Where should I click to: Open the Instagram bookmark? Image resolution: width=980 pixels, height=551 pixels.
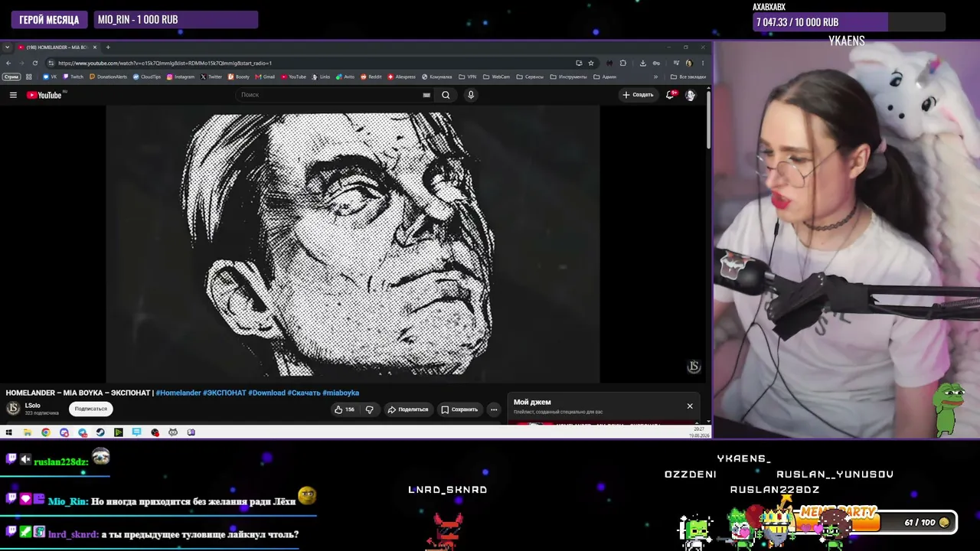click(x=181, y=77)
